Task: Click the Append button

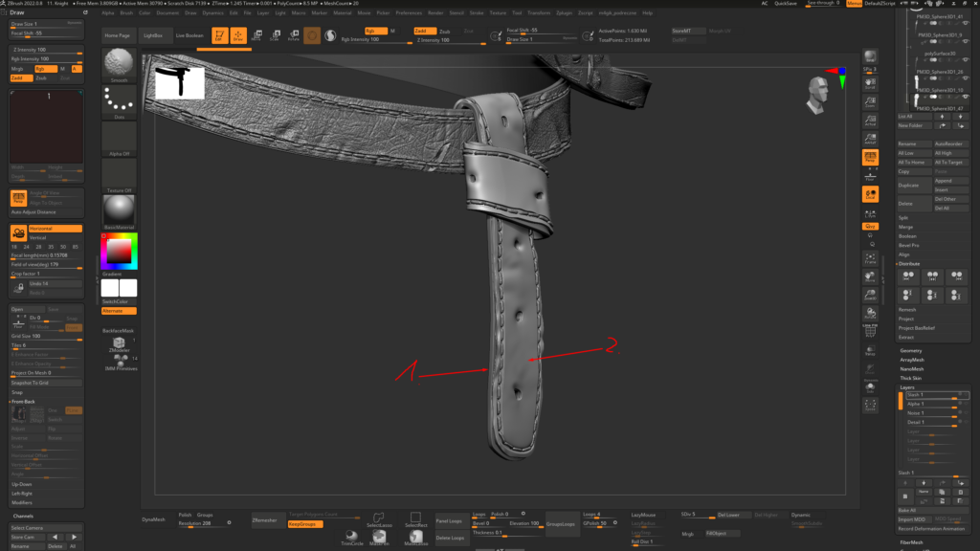Action: pos(950,181)
